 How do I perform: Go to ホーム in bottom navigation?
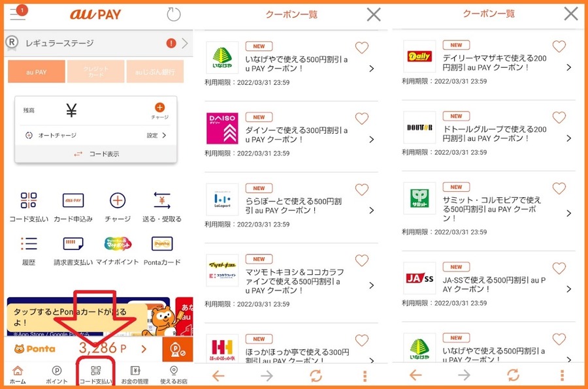click(x=18, y=375)
